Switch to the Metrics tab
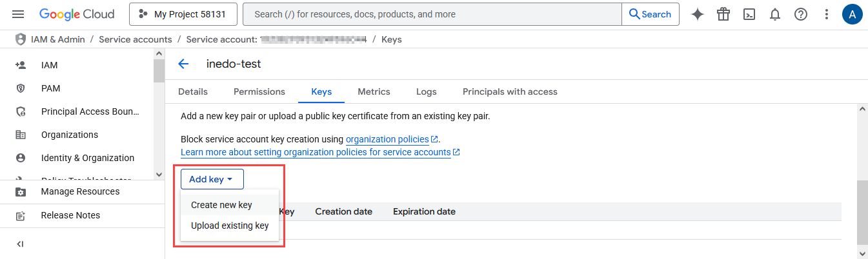The width and height of the screenshot is (868, 259). pyautogui.click(x=374, y=91)
